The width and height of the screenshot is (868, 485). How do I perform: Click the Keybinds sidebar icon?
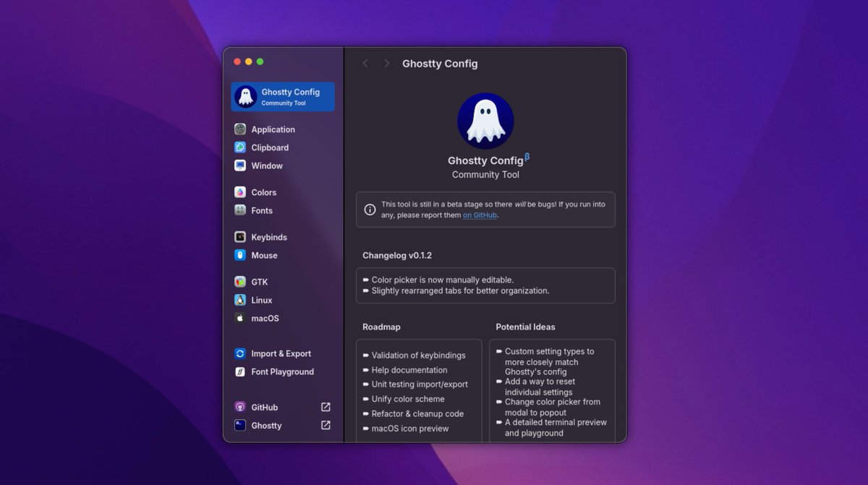click(x=240, y=237)
